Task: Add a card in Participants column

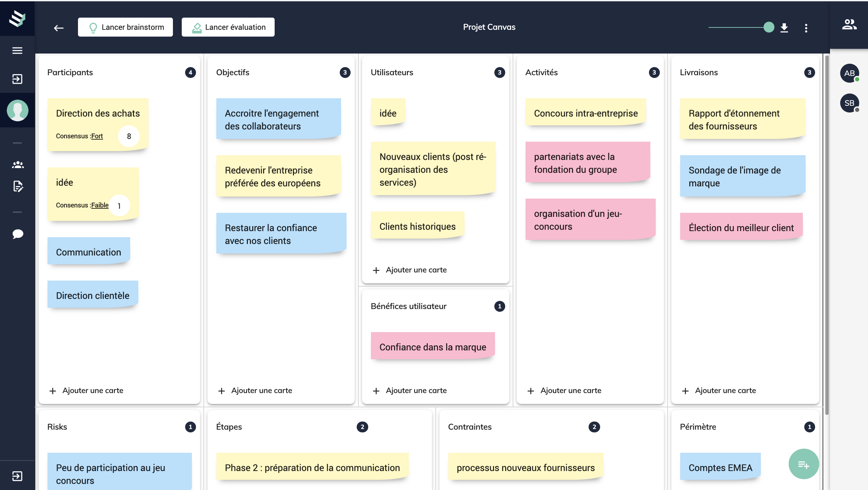Action: [x=86, y=391]
